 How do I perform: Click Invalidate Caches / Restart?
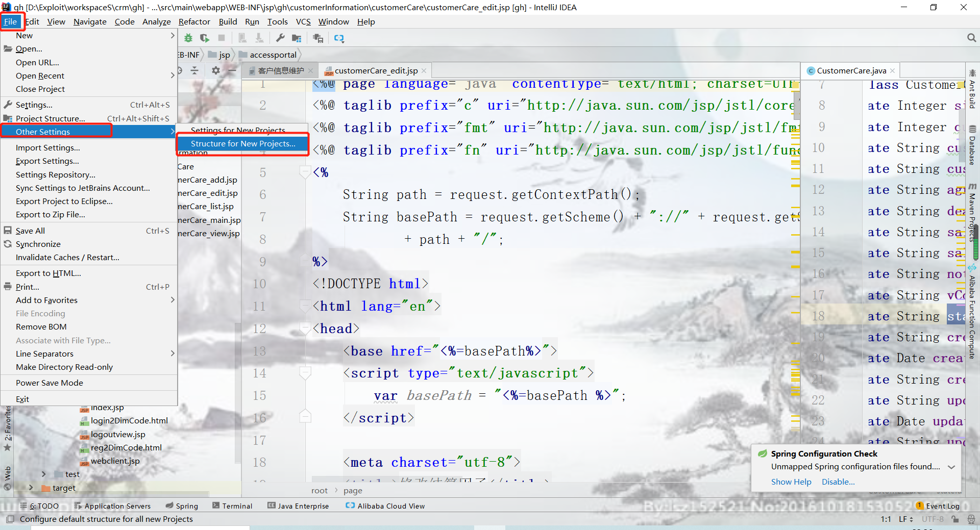[x=67, y=258]
